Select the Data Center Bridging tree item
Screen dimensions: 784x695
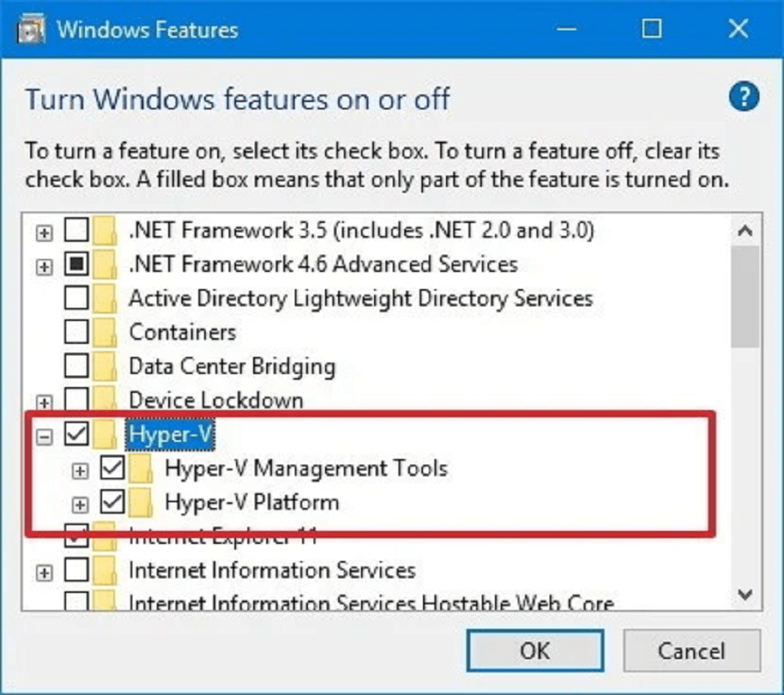232,366
